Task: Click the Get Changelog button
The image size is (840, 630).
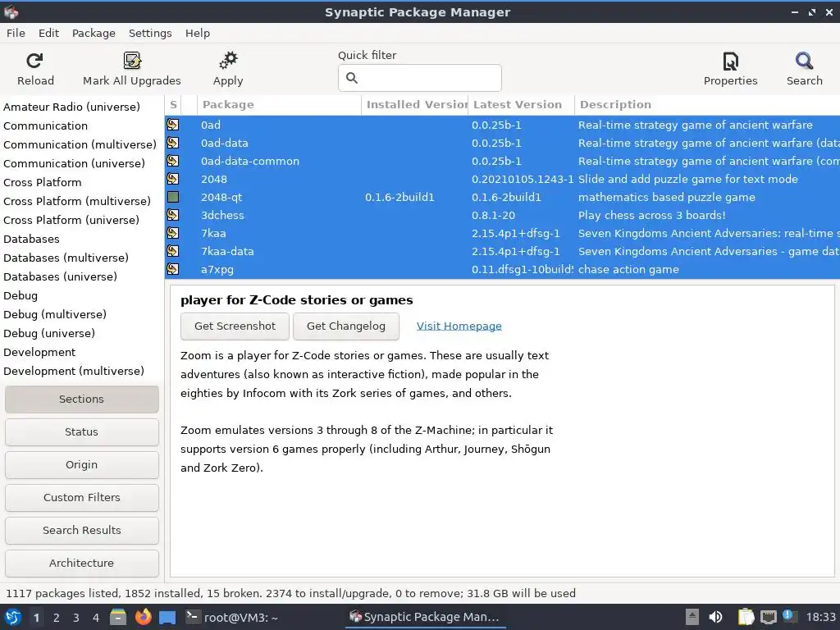Action: click(346, 326)
